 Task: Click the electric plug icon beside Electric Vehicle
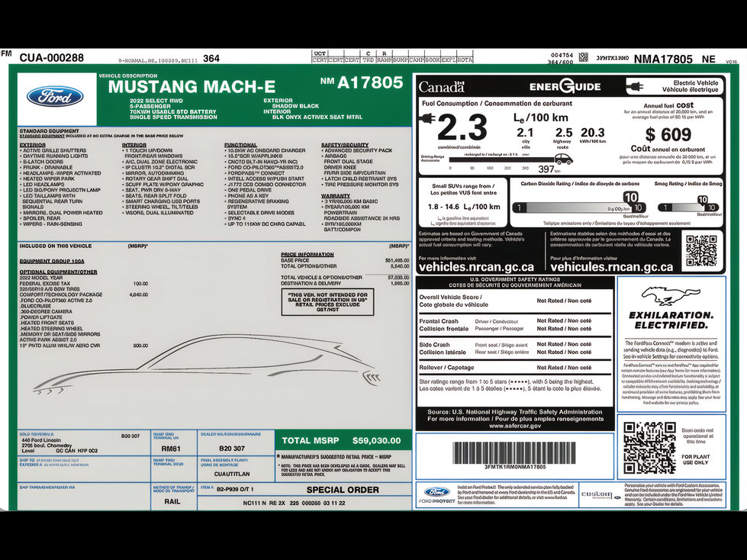point(636,87)
